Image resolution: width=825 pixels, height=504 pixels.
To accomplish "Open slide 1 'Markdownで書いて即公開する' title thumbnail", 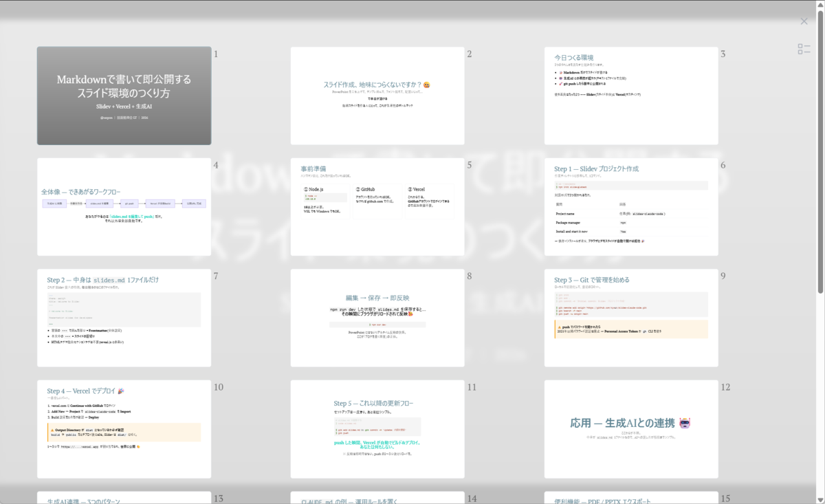I will [x=124, y=96].
